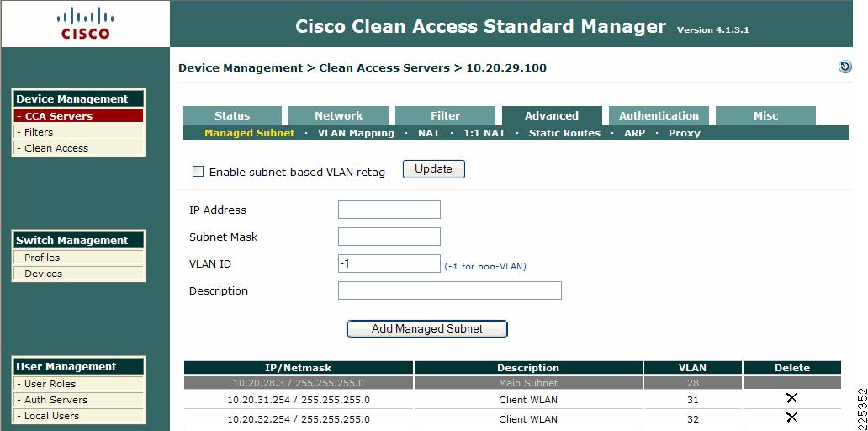Open the Proxy sub-tab
The width and height of the screenshot is (868, 431).
click(x=684, y=133)
